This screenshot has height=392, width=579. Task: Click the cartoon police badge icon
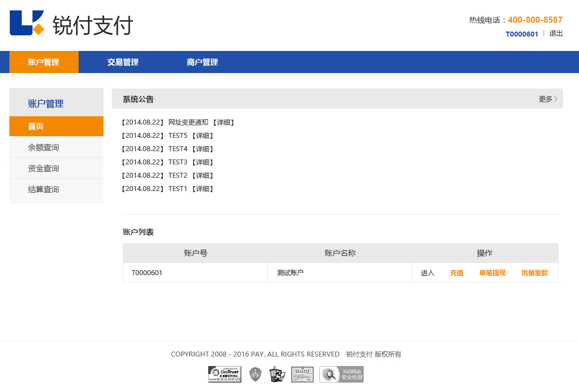277,374
